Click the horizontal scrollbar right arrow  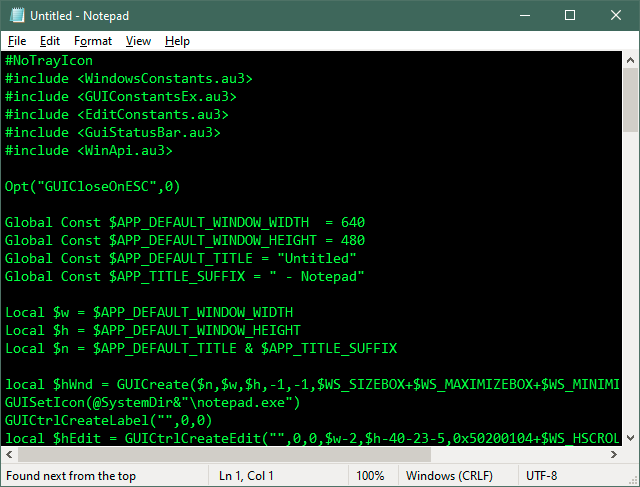click(x=614, y=454)
